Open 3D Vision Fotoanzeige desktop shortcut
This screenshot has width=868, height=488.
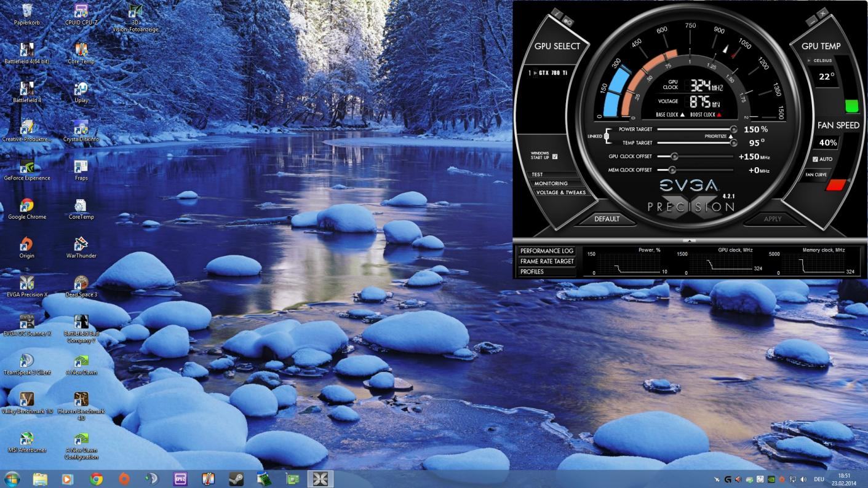135,18
